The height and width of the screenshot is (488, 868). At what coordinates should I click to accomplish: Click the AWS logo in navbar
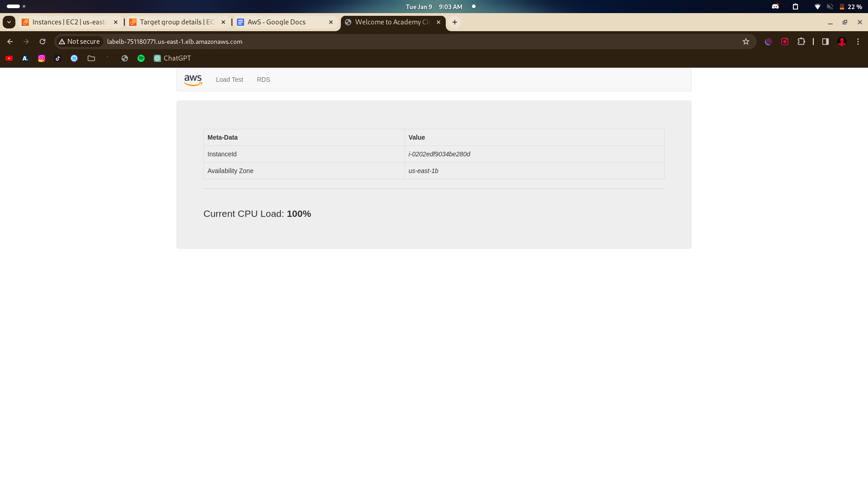(193, 80)
